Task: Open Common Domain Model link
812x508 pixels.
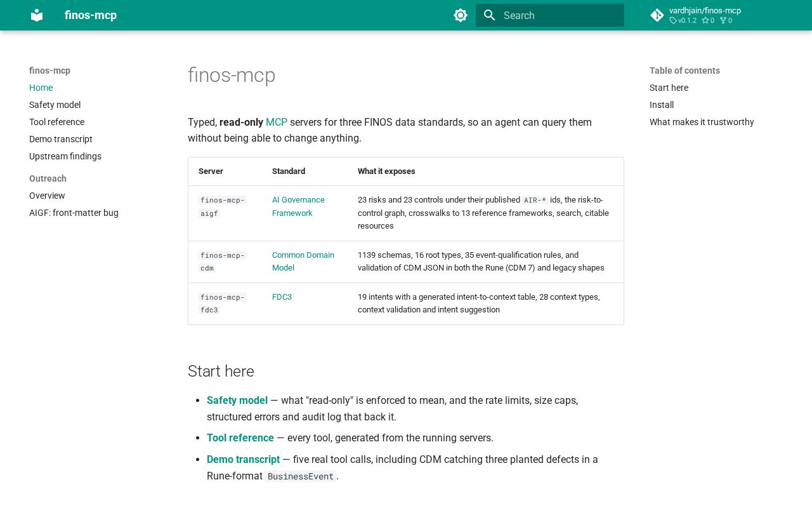Action: [x=303, y=262]
